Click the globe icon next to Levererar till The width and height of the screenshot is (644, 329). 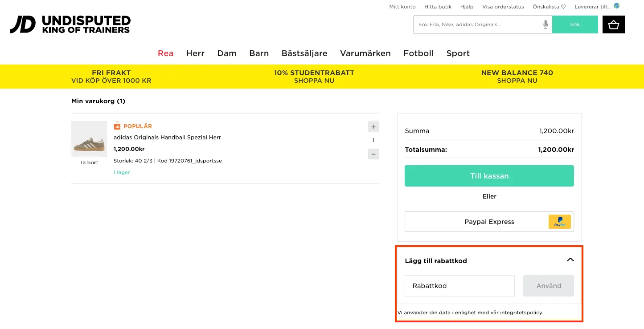616,6
